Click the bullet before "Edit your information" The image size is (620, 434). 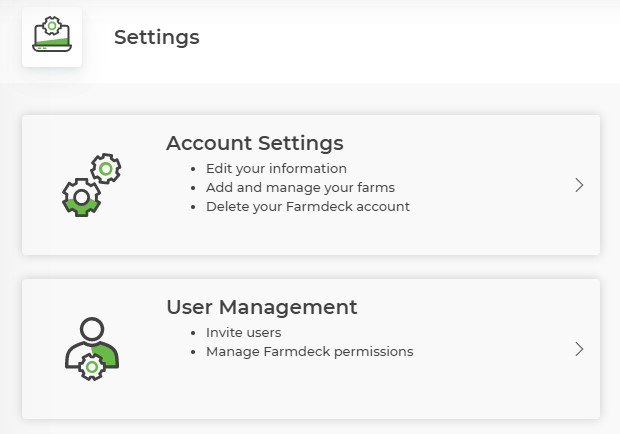coord(193,169)
